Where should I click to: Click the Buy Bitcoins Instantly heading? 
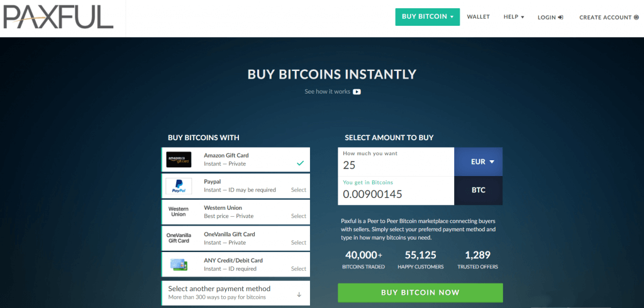(332, 74)
